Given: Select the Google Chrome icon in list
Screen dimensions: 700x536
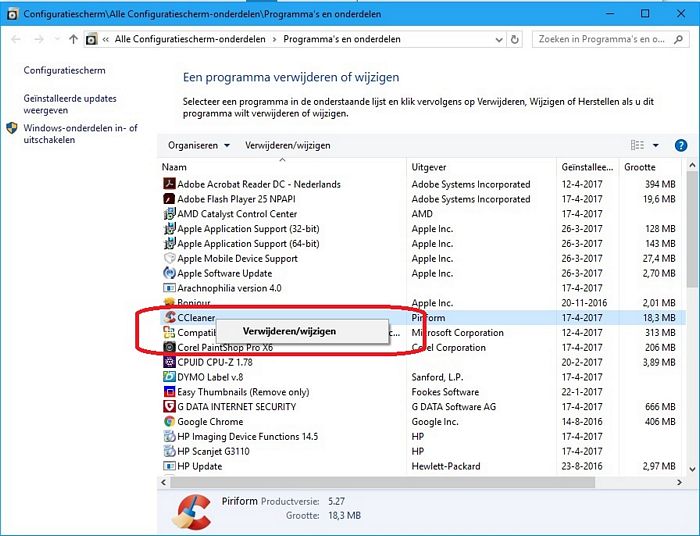Looking at the screenshot, I should point(169,422).
